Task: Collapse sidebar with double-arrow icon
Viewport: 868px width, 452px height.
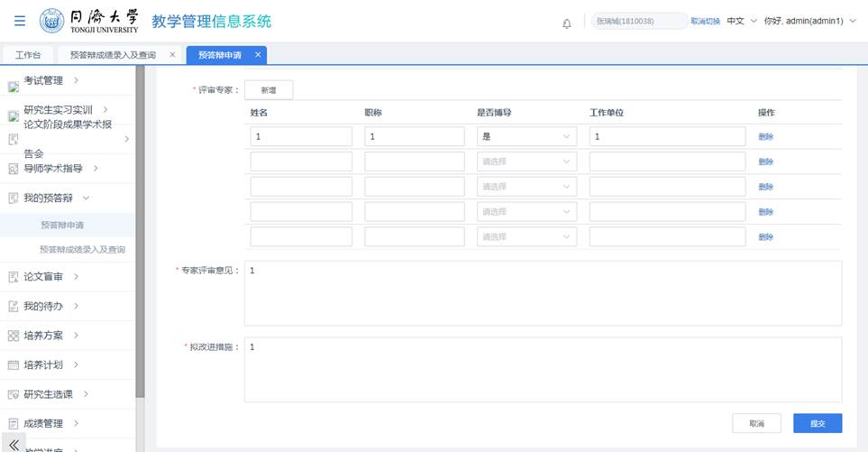Action: point(14,445)
